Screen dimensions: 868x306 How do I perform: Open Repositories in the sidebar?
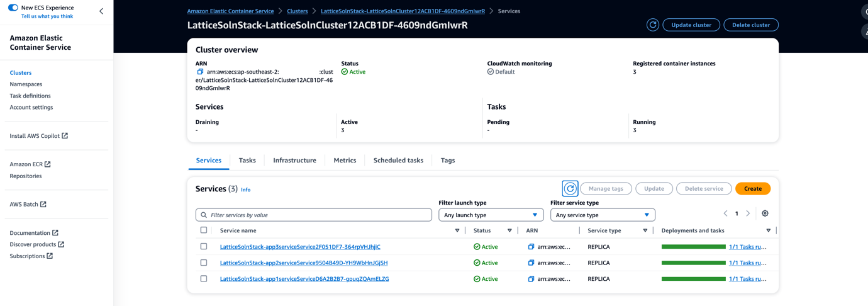pos(26,176)
